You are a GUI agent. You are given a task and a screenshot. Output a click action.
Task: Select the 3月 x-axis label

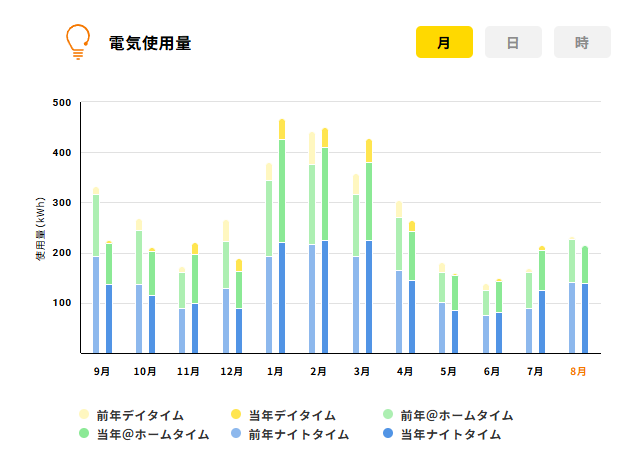pyautogui.click(x=362, y=371)
